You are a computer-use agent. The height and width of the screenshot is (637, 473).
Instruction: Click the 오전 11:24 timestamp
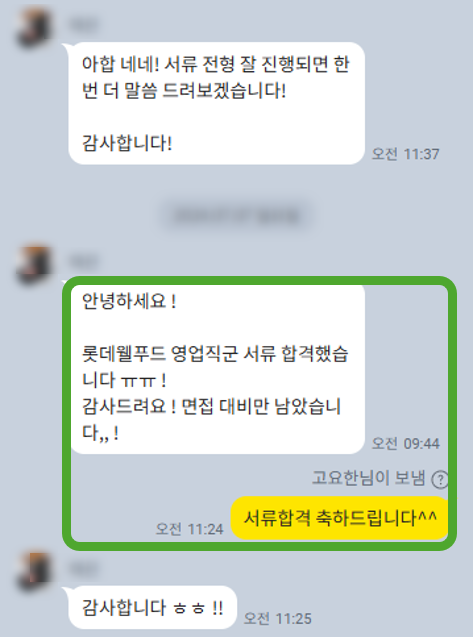[190, 529]
